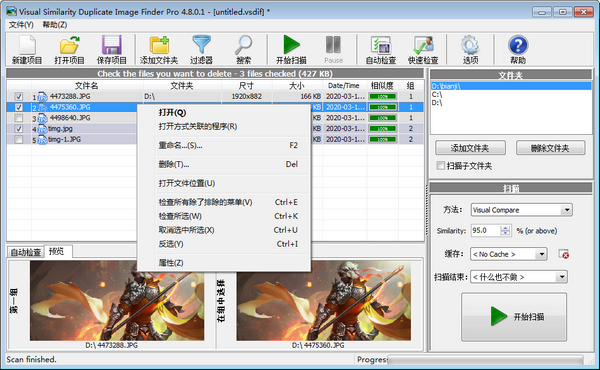Click the JPG file icon of 4473288.JPG

pyautogui.click(x=42, y=97)
